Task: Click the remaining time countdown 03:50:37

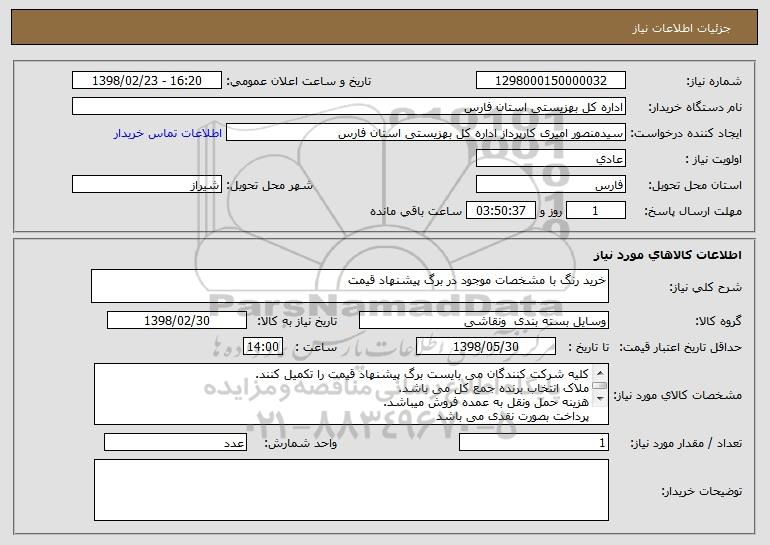Action: point(500,211)
